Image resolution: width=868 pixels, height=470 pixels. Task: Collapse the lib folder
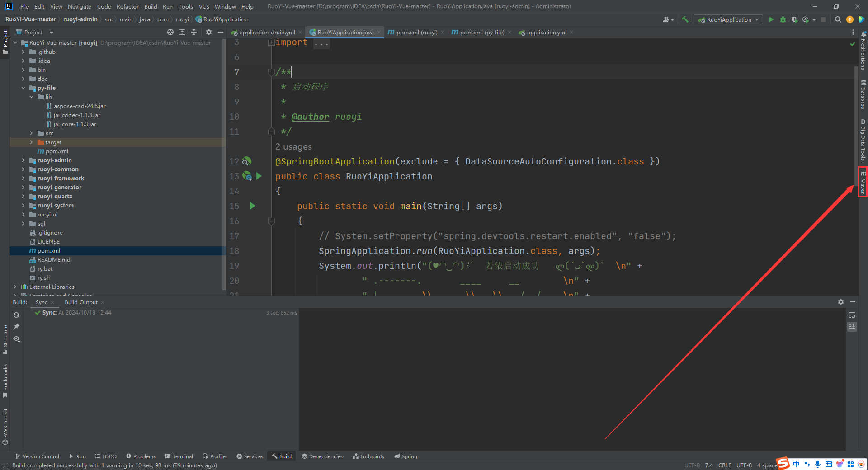[31, 97]
